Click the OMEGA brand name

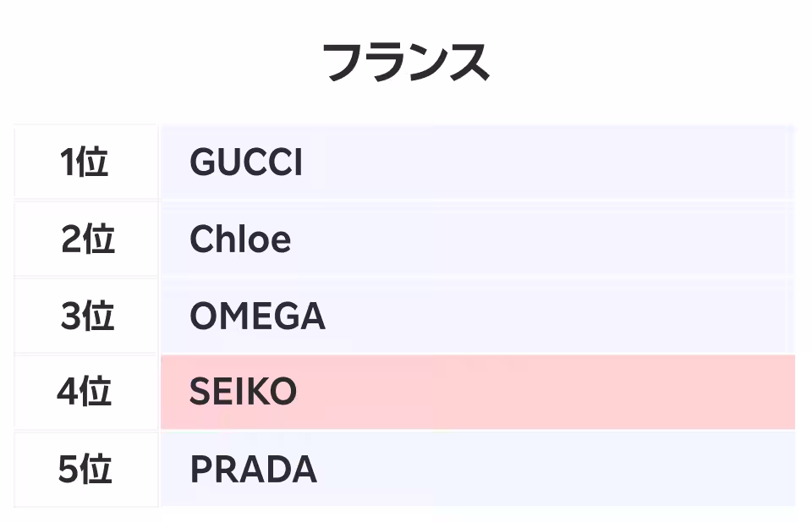pos(257,317)
